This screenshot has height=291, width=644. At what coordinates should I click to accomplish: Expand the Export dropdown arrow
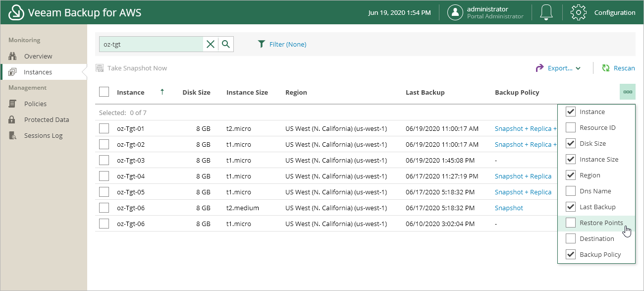coord(578,68)
